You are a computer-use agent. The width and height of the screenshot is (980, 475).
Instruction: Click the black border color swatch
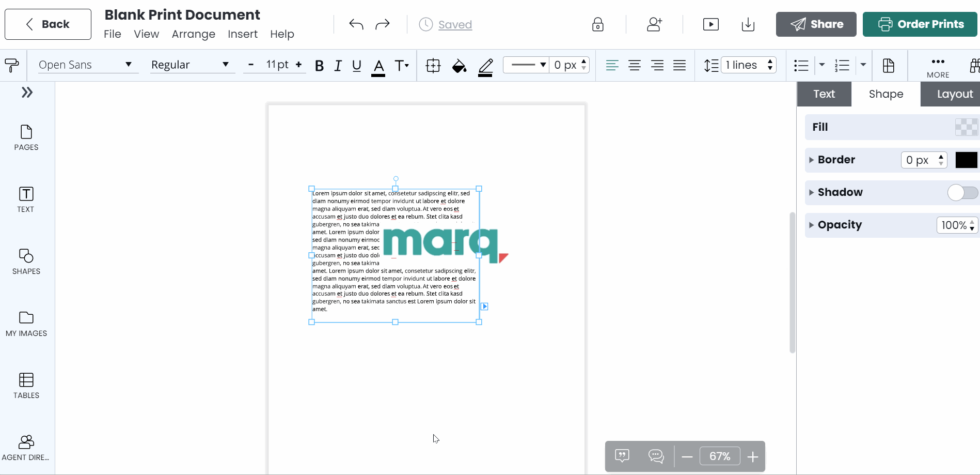pyautogui.click(x=967, y=160)
